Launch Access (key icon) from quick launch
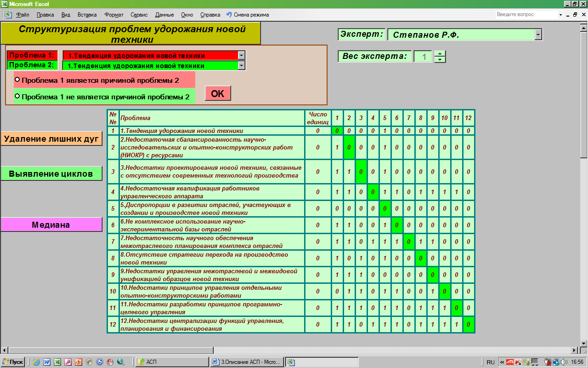 (x=68, y=362)
